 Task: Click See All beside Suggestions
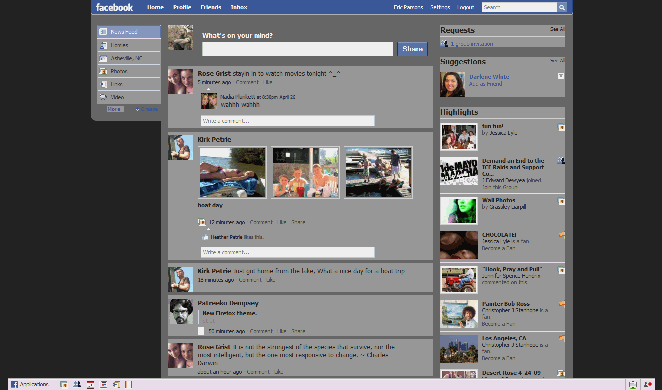tap(557, 60)
